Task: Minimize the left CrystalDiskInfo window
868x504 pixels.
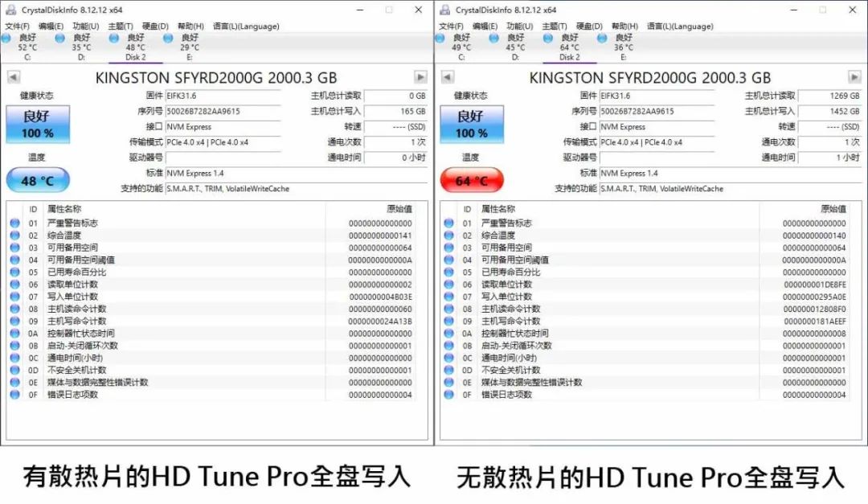Action: 360,10
